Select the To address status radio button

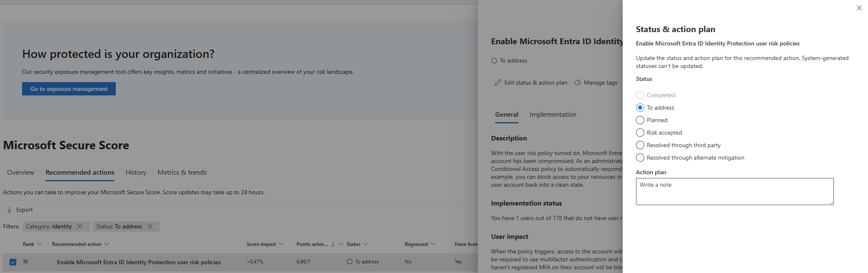coord(640,108)
